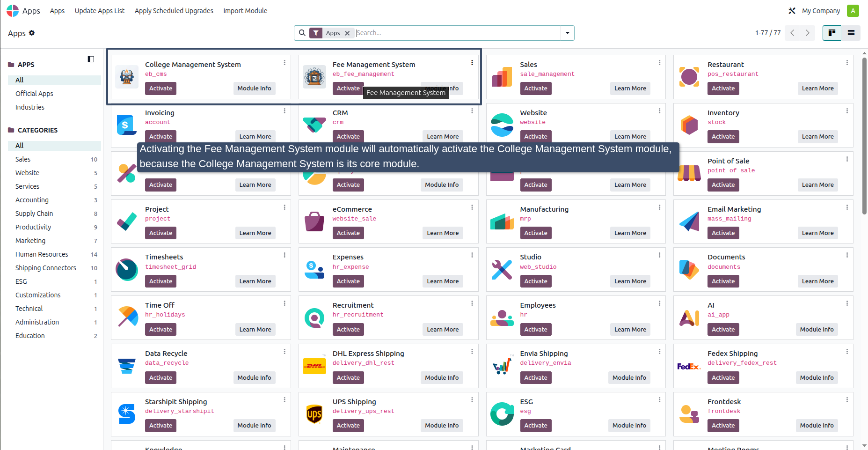Click the Odoo Apps home logo
This screenshot has width=868, height=450.
(x=13, y=11)
